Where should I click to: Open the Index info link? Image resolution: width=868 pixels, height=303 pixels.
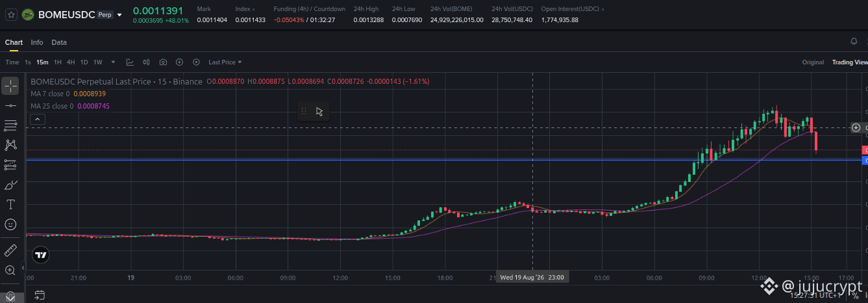point(245,9)
